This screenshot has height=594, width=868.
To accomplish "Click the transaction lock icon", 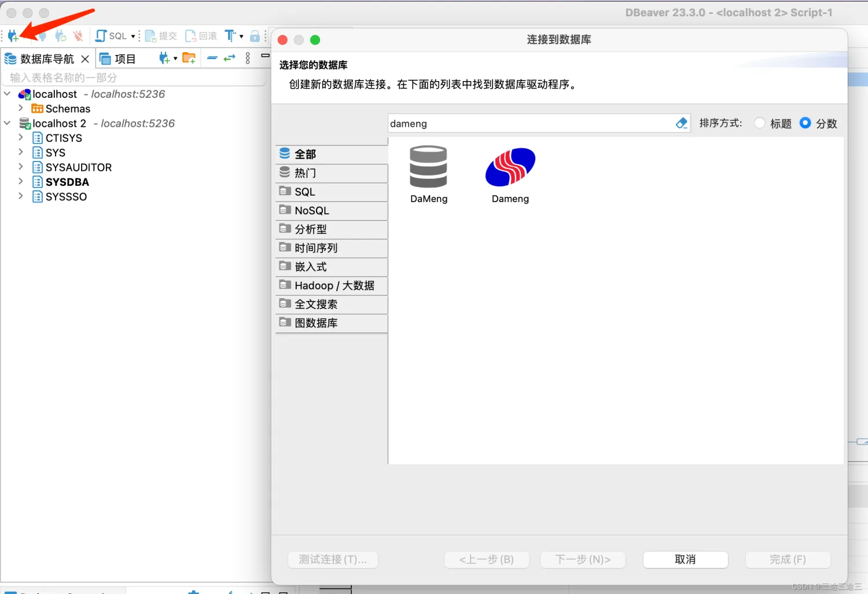I will point(255,35).
